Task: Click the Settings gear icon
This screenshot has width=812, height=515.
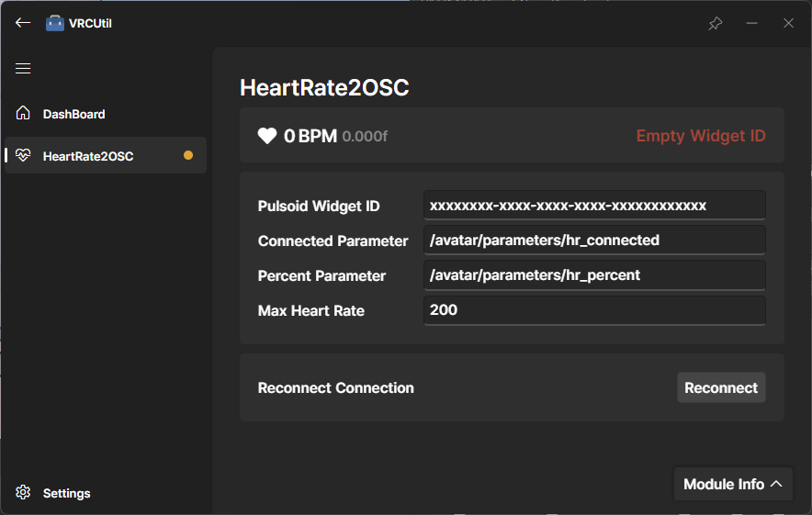Action: pos(24,493)
